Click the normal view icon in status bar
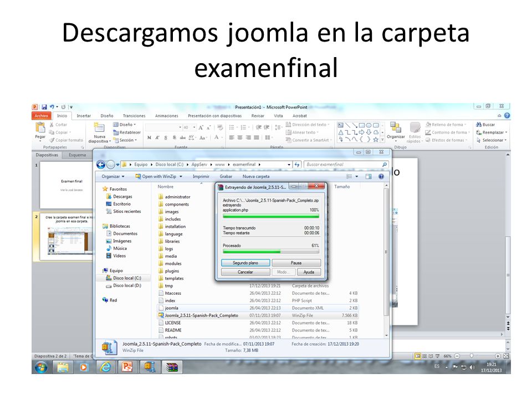The height and width of the screenshot is (399, 532). click(x=418, y=356)
